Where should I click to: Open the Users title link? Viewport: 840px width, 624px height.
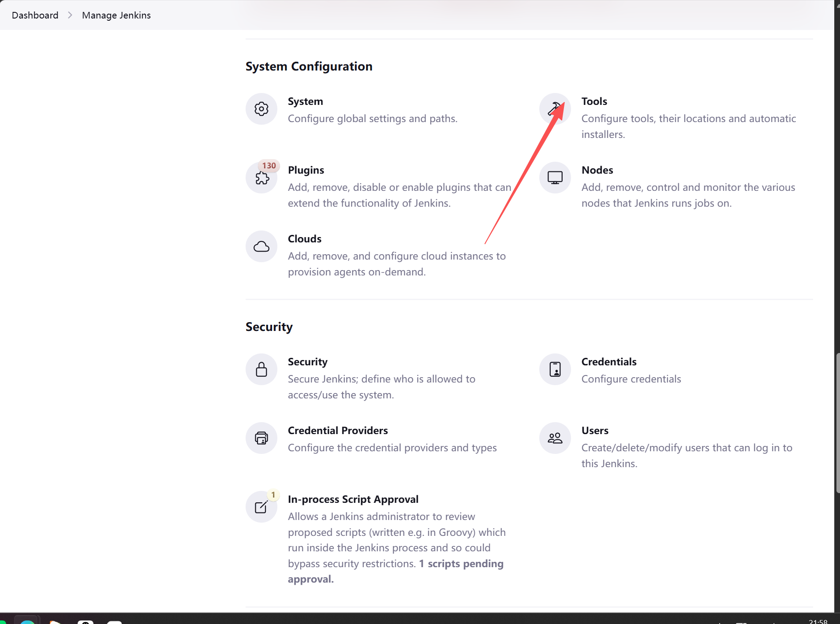click(595, 431)
